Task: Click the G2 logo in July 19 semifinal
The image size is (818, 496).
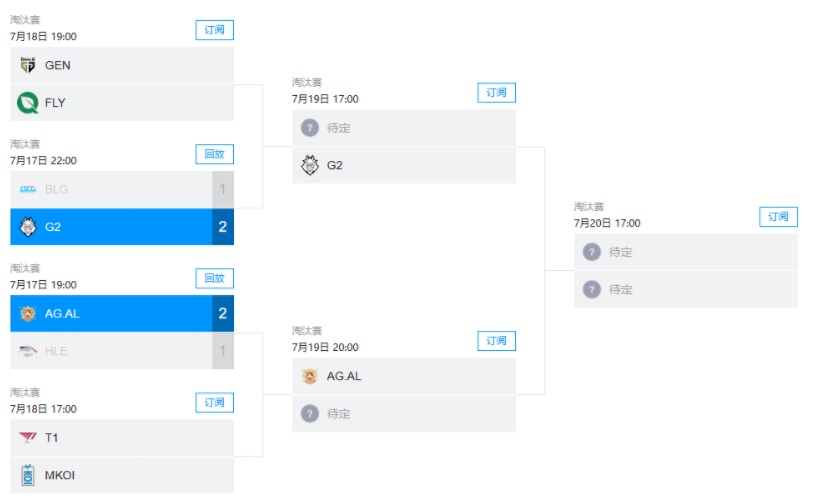Action: click(x=310, y=165)
